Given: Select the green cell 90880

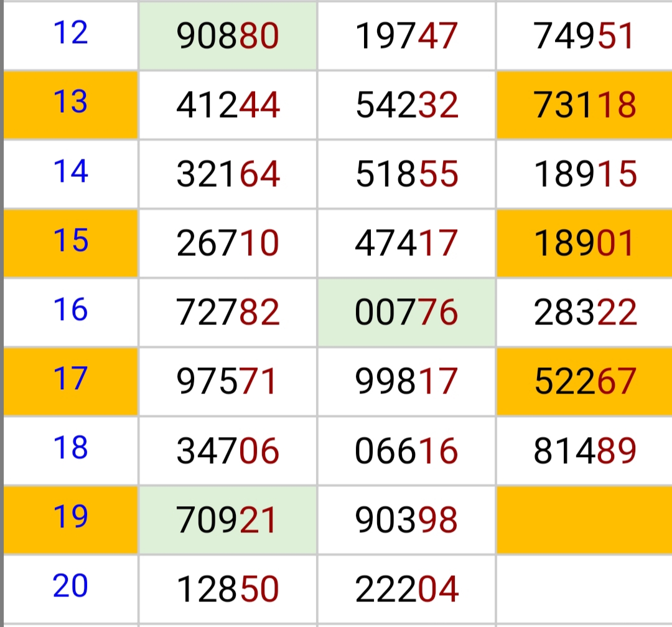Looking at the screenshot, I should pyautogui.click(x=228, y=37).
